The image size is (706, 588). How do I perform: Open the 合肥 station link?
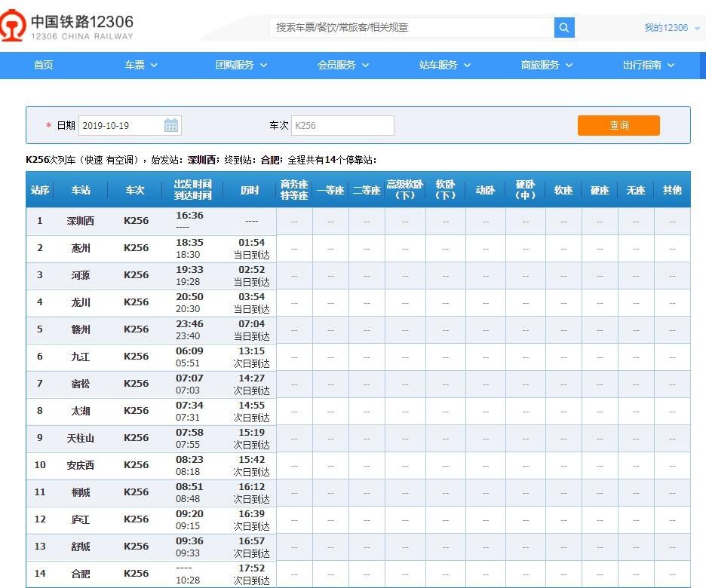coord(81,574)
